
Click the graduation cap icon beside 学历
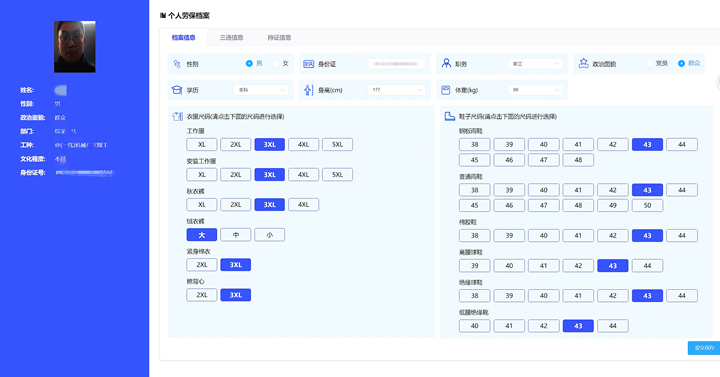tap(177, 90)
